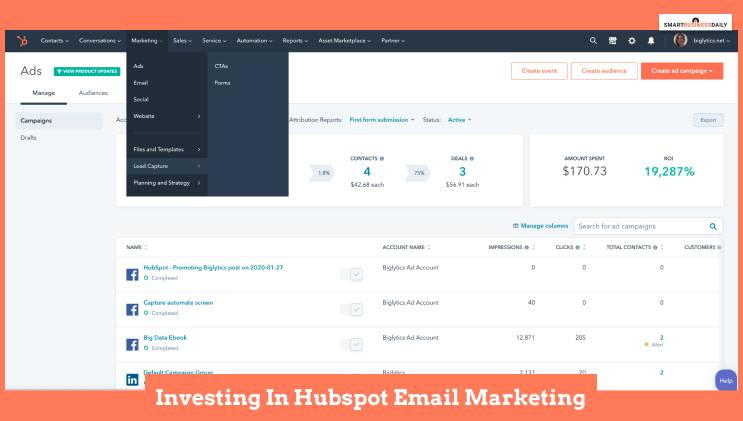The height and width of the screenshot is (421, 743).
Task: Click the Create ad campaign button
Action: pos(682,71)
